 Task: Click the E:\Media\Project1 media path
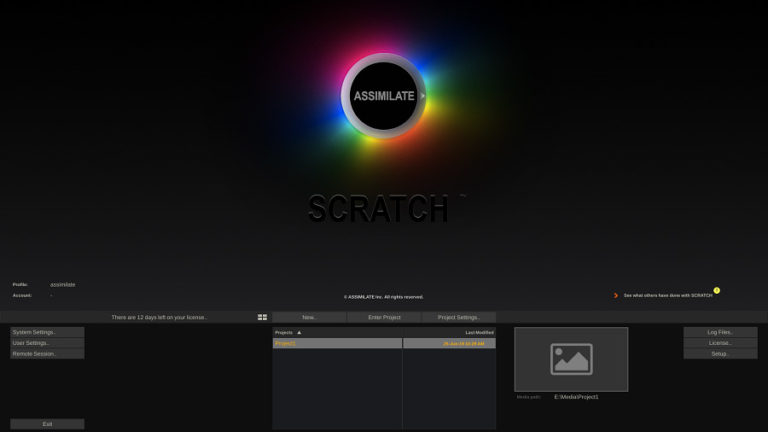[576, 397]
